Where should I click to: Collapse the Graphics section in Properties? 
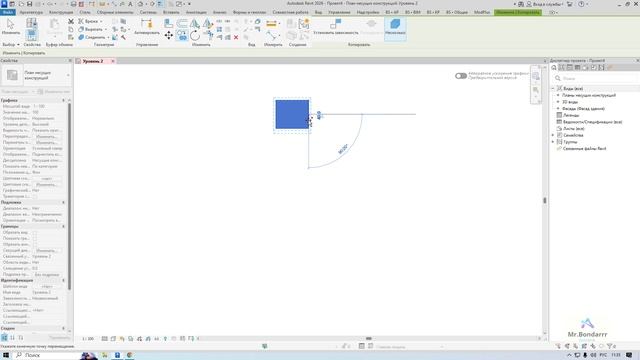pyautogui.click(x=63, y=100)
